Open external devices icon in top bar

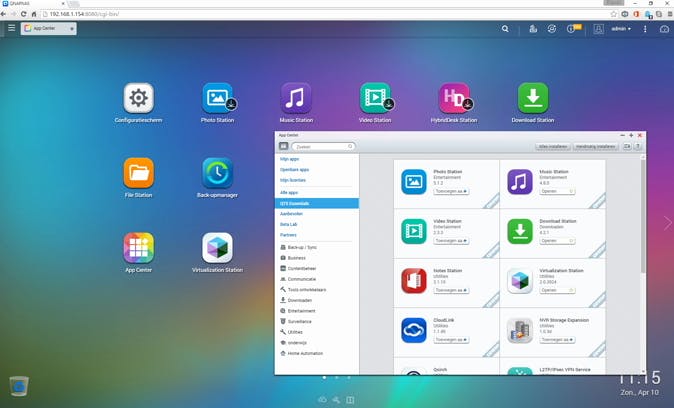point(552,29)
